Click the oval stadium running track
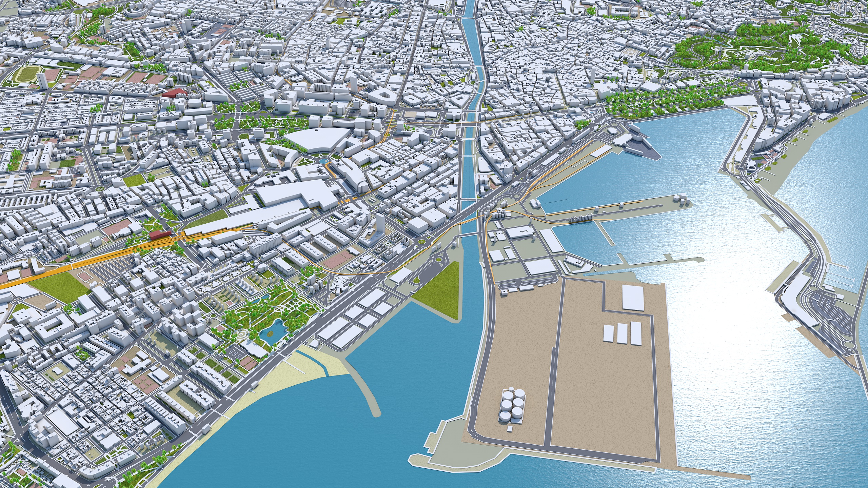This screenshot has height=488, width=868. click(x=29, y=74)
